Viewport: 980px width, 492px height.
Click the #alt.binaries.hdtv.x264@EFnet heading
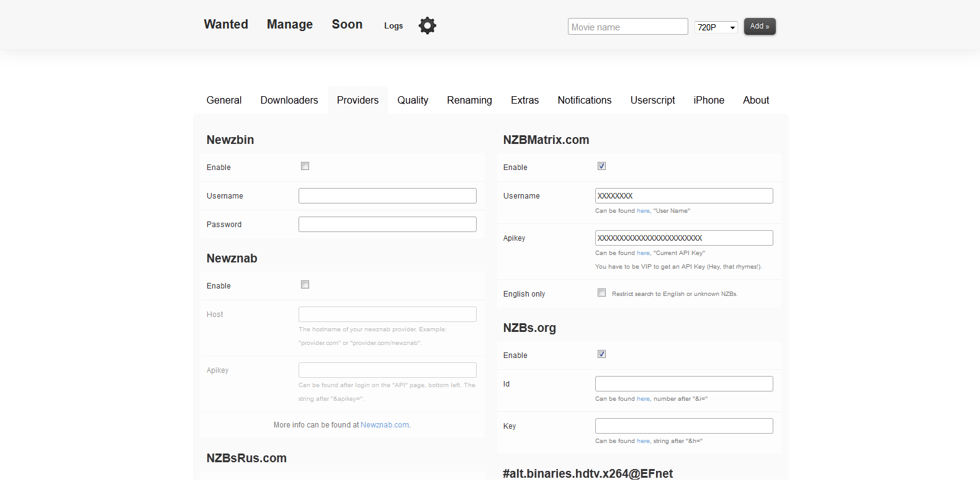[588, 473]
